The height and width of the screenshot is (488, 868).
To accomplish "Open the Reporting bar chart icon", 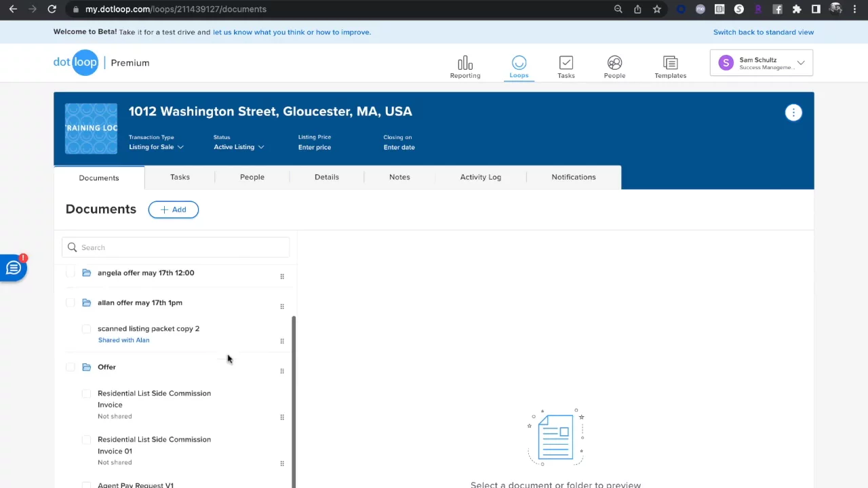I will coord(465,64).
